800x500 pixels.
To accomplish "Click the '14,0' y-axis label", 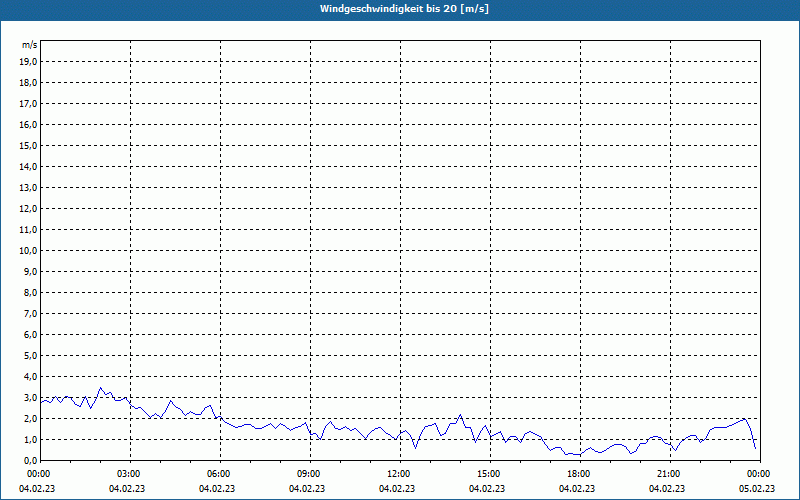I will (x=30, y=166).
